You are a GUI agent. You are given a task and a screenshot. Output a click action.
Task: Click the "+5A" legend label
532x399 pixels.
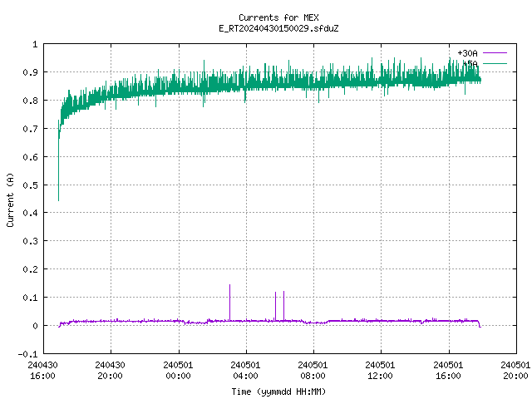[x=470, y=63]
